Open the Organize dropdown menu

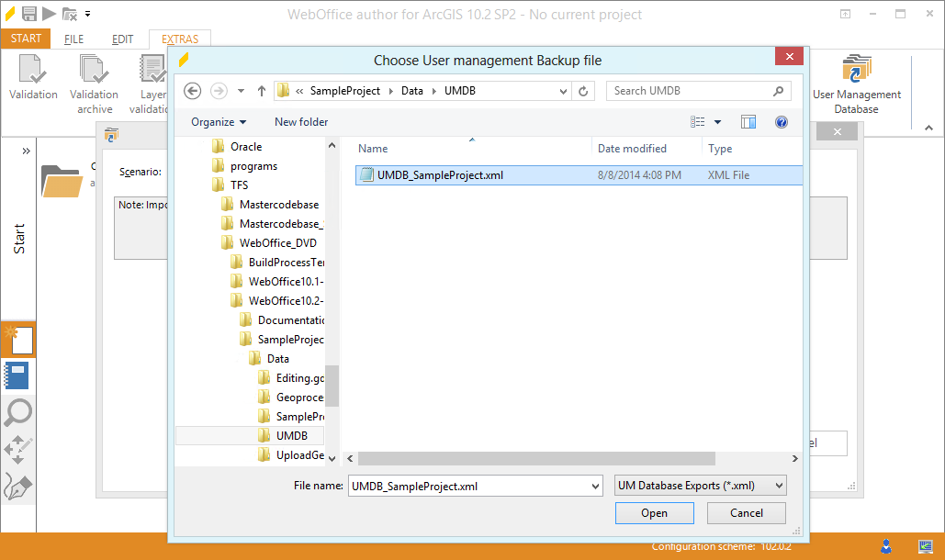218,121
